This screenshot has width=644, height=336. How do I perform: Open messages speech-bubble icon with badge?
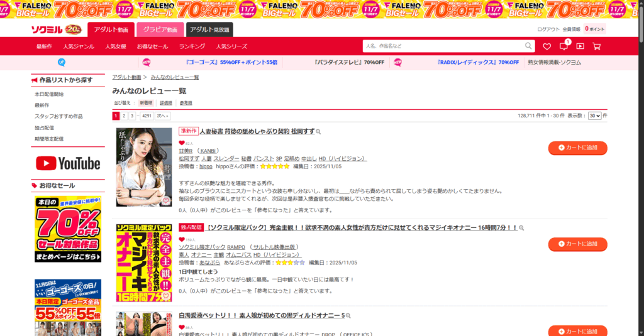(564, 46)
